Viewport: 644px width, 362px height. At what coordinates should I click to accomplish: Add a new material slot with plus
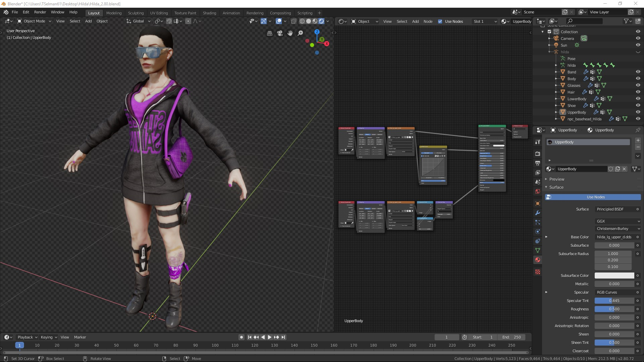638,140
